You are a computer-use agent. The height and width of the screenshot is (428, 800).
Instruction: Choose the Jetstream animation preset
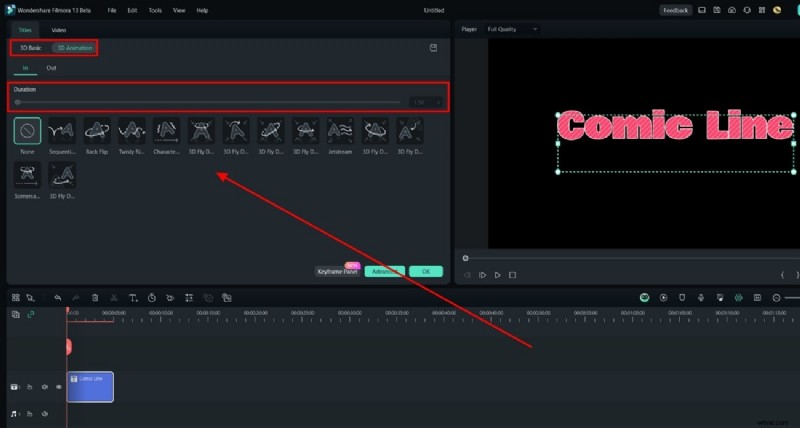point(341,131)
